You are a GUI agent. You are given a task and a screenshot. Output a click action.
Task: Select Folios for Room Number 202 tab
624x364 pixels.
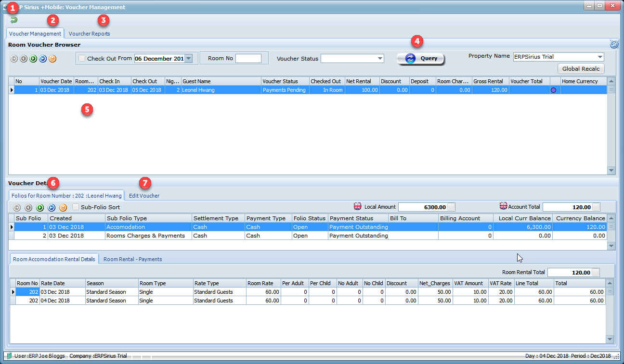tap(66, 196)
